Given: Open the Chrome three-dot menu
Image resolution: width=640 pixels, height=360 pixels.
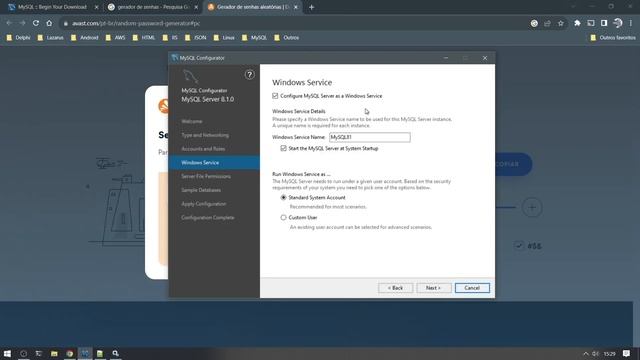Looking at the screenshot, I should pyautogui.click(x=631, y=23).
